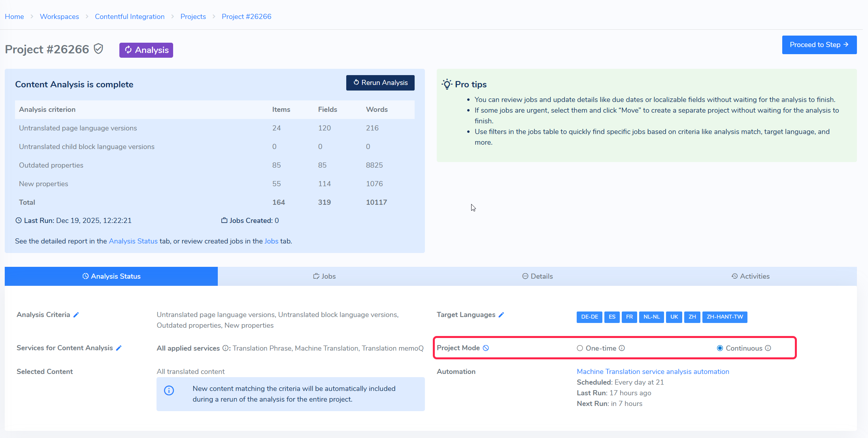868x438 pixels.
Task: Click the outdated properties words value 8825
Action: click(374, 165)
